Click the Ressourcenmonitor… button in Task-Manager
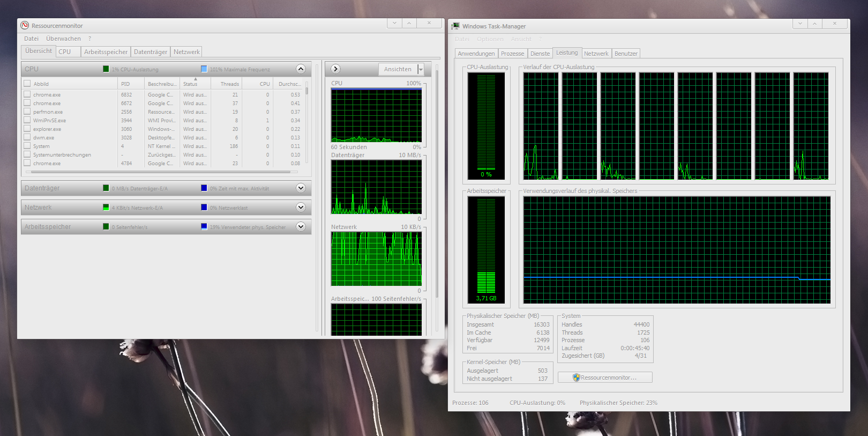868x436 pixels. click(x=605, y=378)
